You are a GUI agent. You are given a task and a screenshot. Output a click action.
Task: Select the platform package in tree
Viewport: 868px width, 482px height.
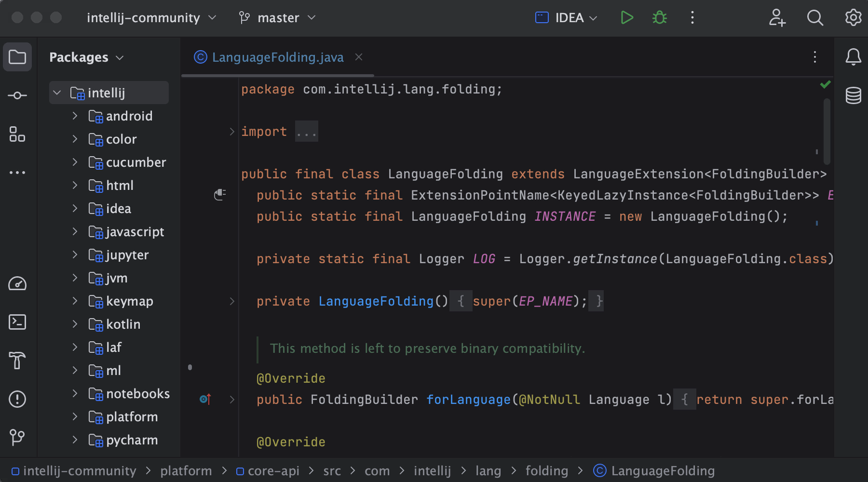click(132, 416)
